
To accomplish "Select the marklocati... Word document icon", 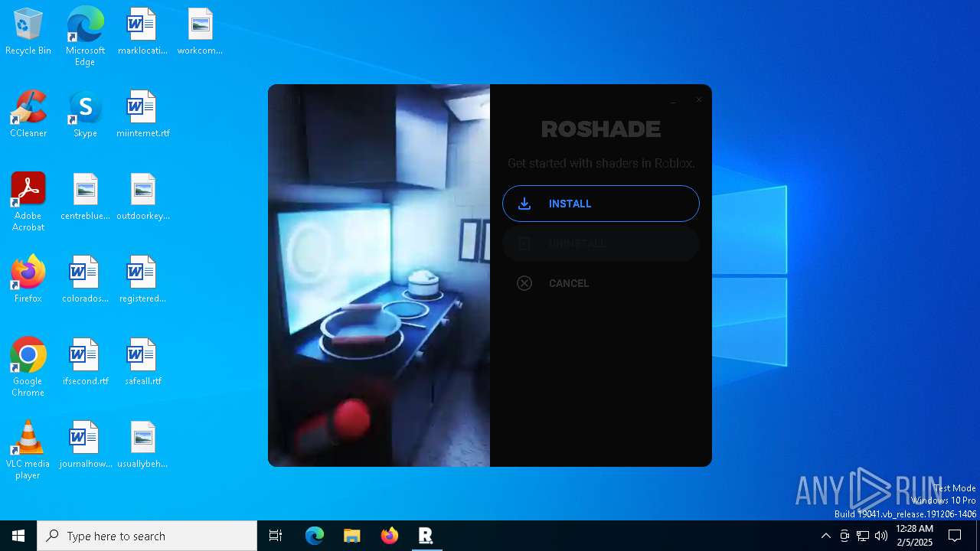I will click(142, 32).
